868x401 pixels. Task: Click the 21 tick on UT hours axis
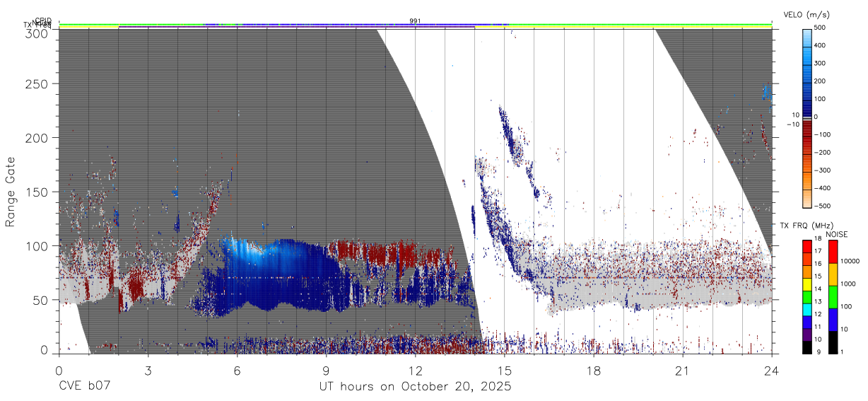tap(683, 370)
